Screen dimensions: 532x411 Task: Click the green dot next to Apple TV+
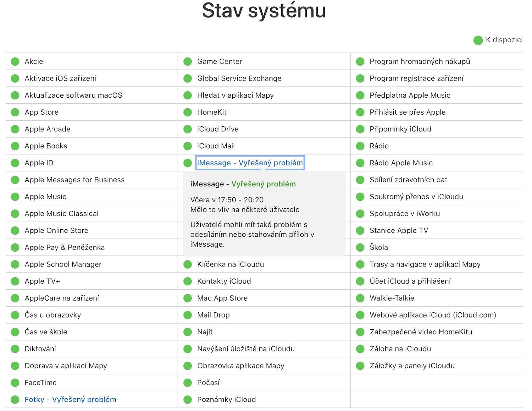[15, 281]
